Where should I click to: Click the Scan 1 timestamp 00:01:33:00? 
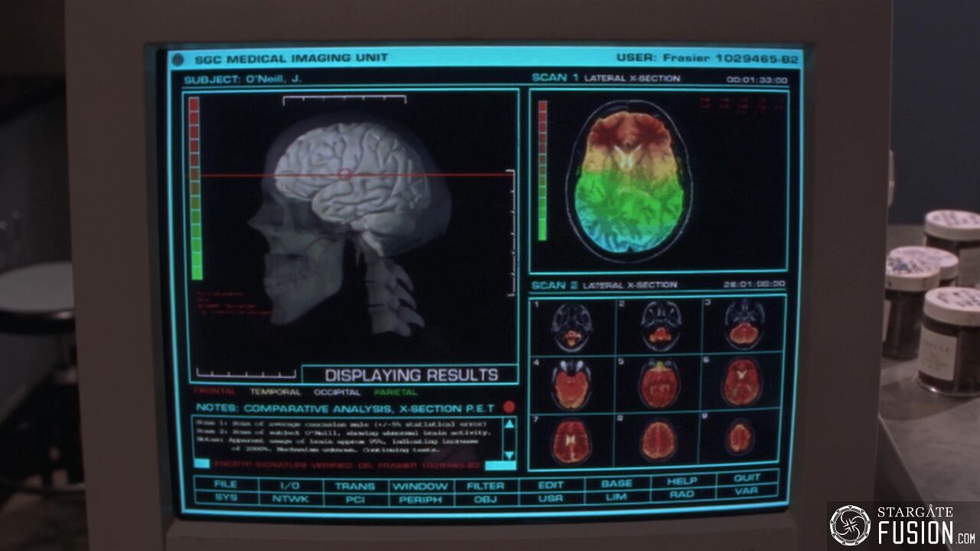pyautogui.click(x=756, y=80)
